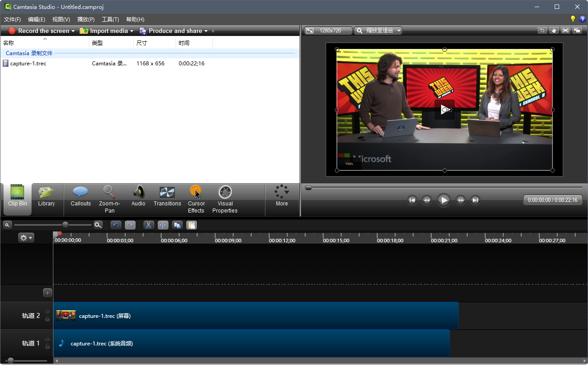Viewport: 588px width, 365px height.
Task: Click play overlay in preview canvas
Action: [x=444, y=109]
